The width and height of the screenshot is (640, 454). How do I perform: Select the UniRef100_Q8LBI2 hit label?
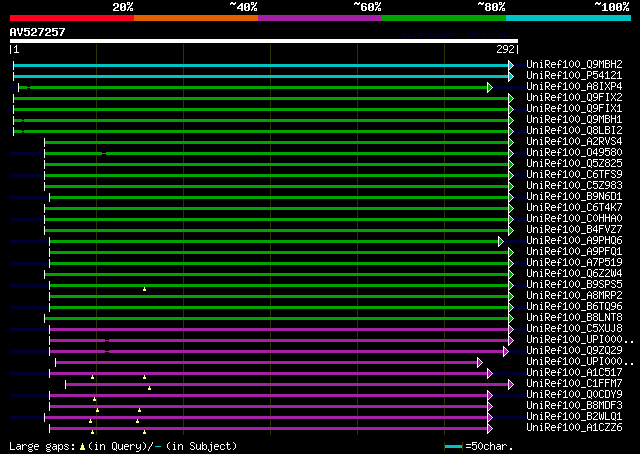coord(574,131)
